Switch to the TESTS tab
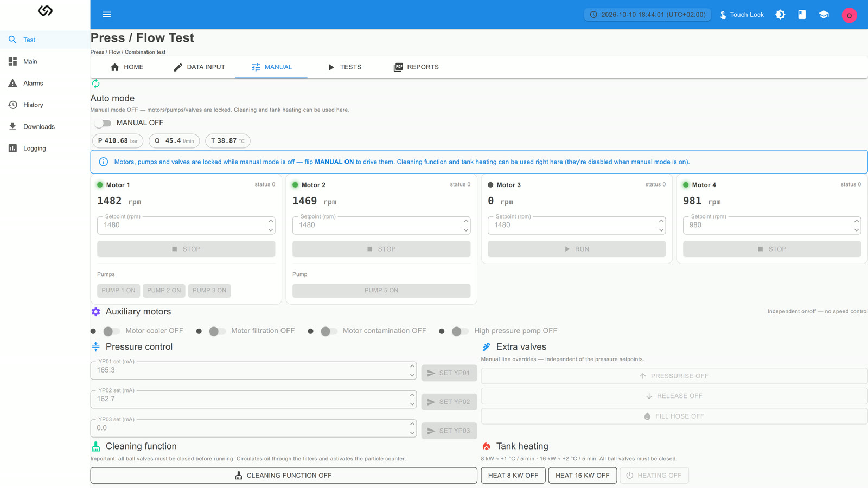The height and width of the screenshot is (488, 868). point(344,67)
